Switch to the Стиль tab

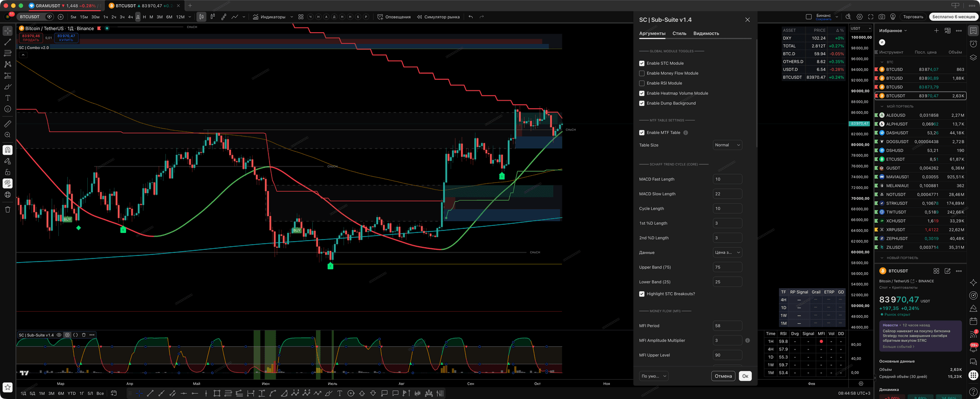click(x=679, y=33)
